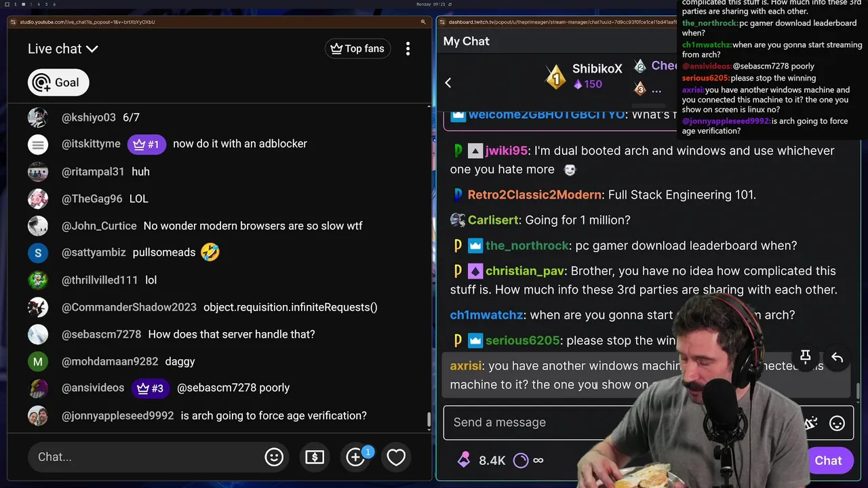Expand the leaderboard ellipsis next to rank 3

point(656,89)
